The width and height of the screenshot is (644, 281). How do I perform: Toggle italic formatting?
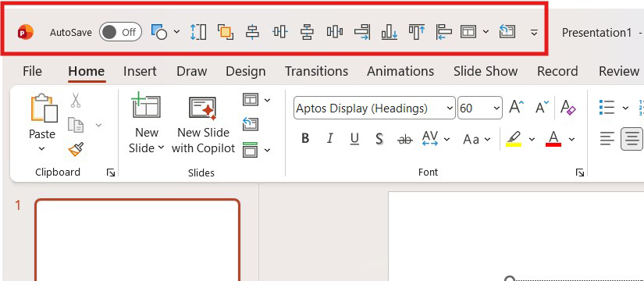tap(329, 139)
